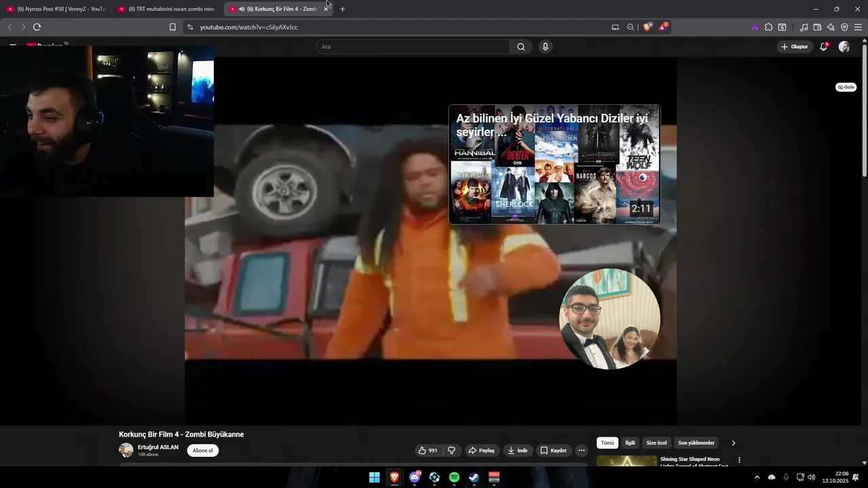The image size is (868, 488).
Task: Open the Brave Shields lion icon
Action: pos(648,27)
